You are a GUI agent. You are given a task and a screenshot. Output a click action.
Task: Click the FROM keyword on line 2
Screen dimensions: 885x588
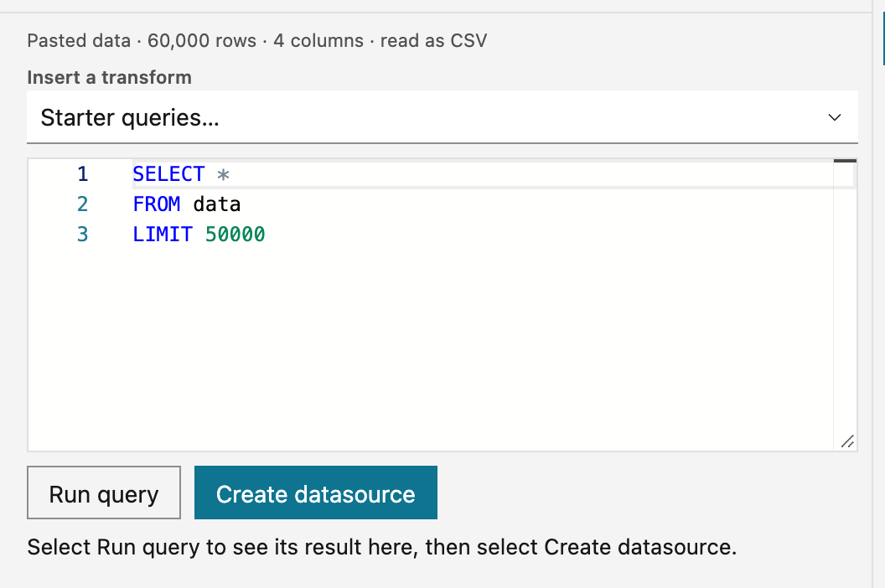point(157,204)
